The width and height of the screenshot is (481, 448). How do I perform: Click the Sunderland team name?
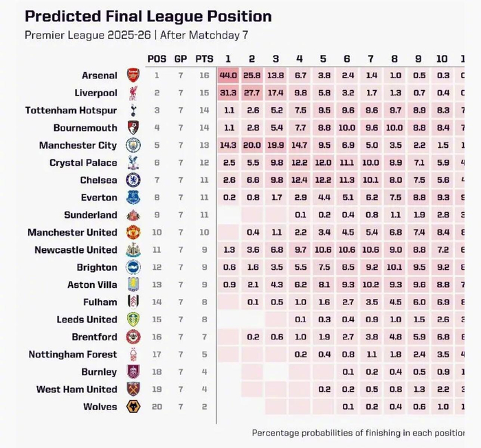tap(91, 215)
